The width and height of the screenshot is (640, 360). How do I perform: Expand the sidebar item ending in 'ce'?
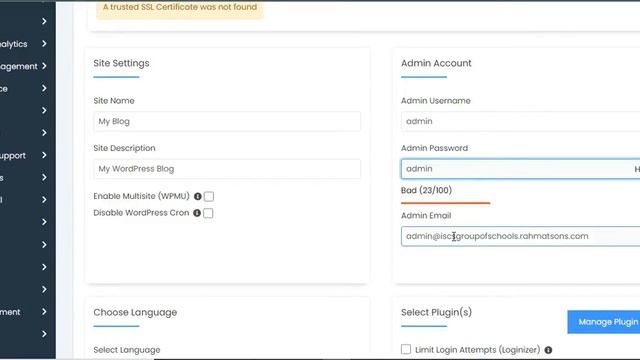(x=44, y=88)
